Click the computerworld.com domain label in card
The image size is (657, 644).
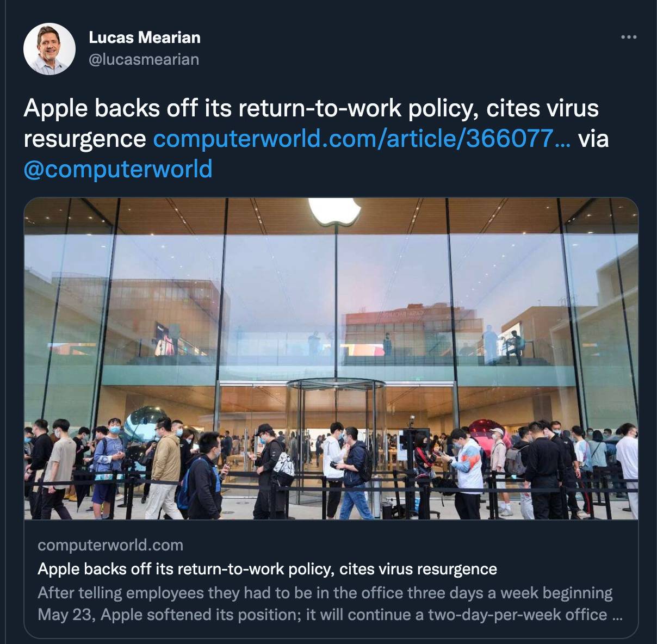[x=110, y=545]
